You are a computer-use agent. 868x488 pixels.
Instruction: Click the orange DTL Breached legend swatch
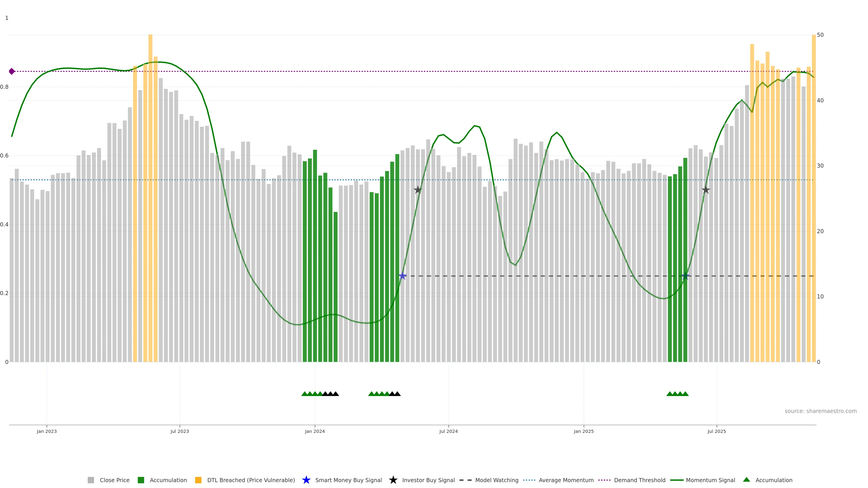(x=198, y=480)
